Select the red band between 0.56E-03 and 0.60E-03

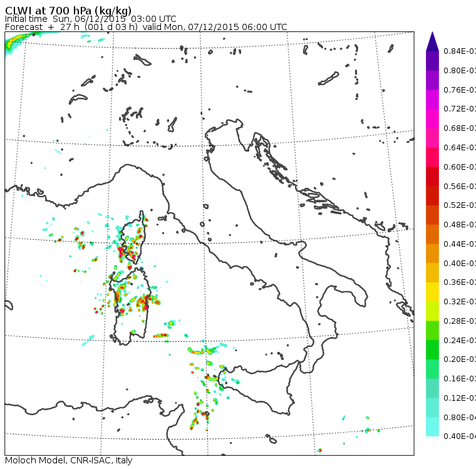click(432, 177)
